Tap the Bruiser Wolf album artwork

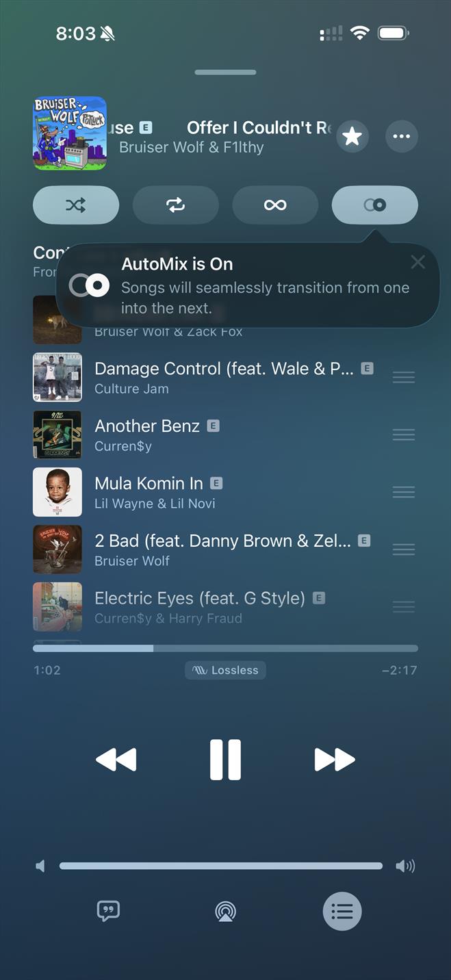70,133
